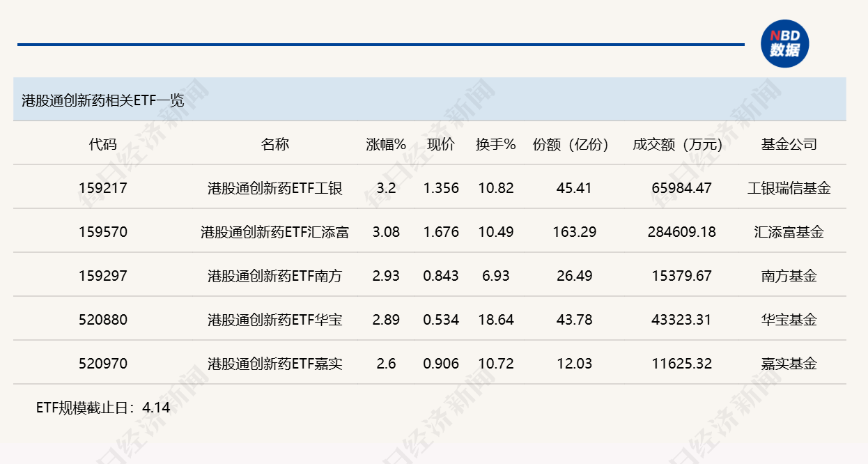Click the ETF规模截止日 footnote

pyautogui.click(x=103, y=408)
